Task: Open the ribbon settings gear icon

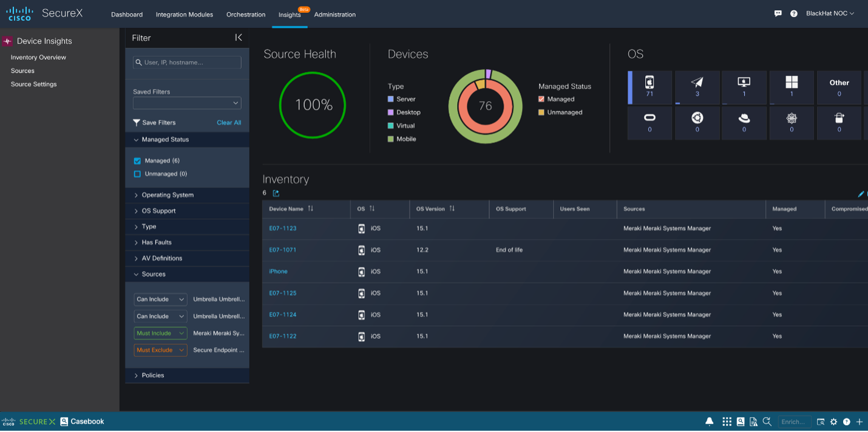Action: pyautogui.click(x=834, y=422)
